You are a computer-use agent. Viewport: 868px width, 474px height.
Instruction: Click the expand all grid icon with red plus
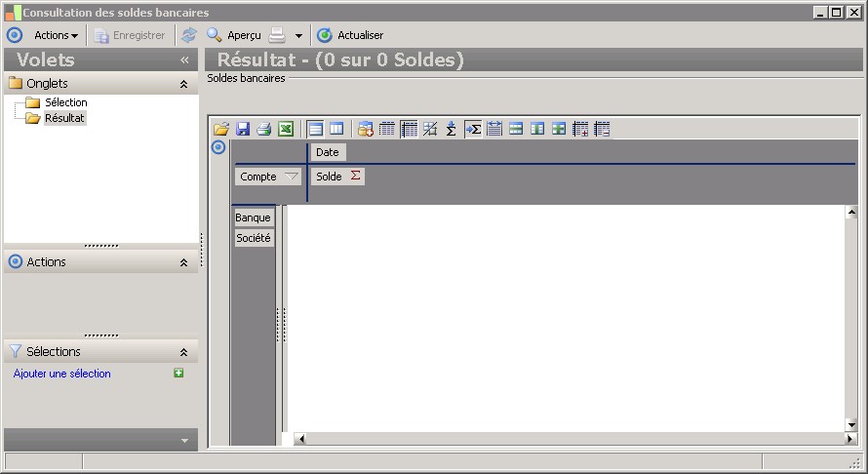pyautogui.click(x=580, y=129)
